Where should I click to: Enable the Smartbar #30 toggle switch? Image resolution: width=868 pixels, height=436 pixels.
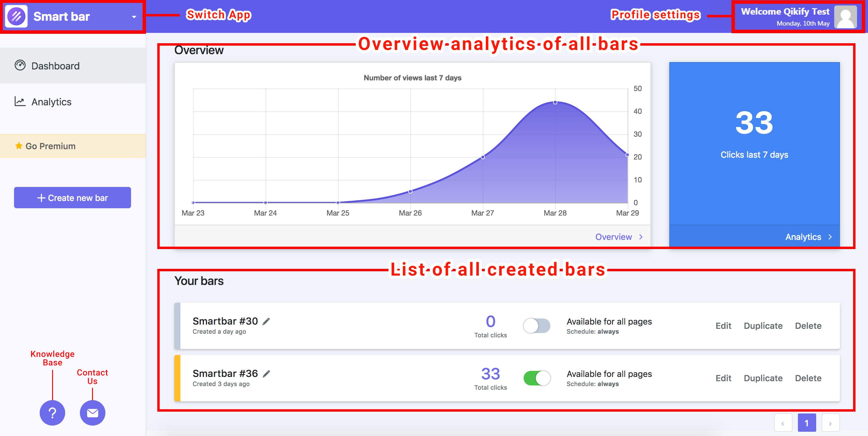point(536,325)
